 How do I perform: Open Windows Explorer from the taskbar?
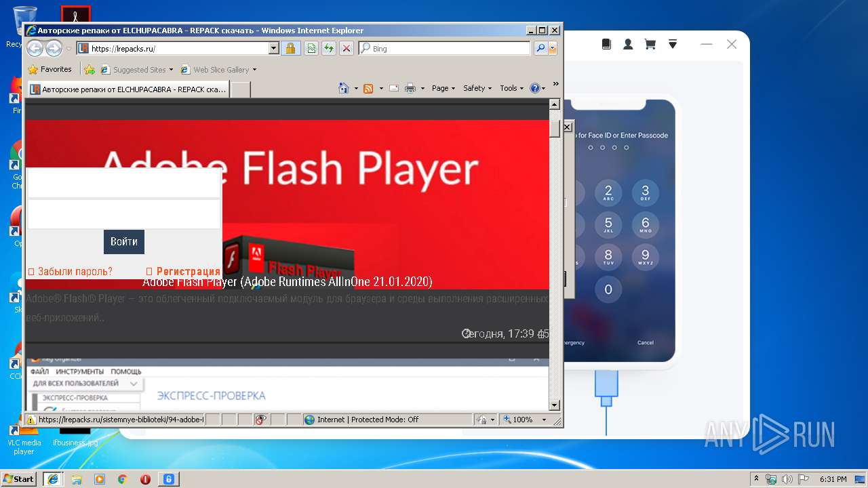[77, 479]
